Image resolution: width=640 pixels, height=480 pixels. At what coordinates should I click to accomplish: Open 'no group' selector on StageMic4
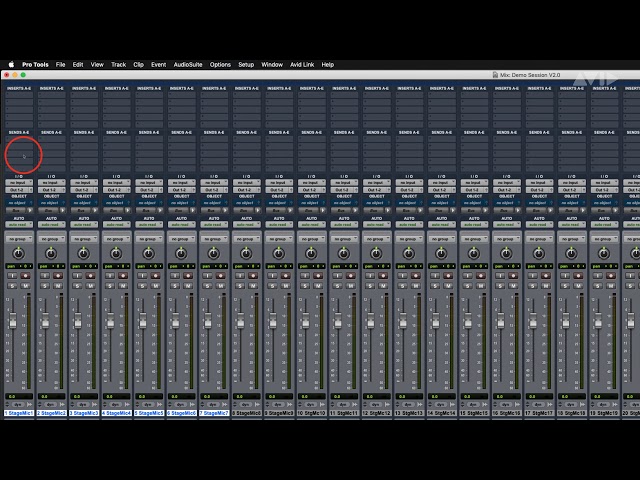pyautogui.click(x=116, y=239)
